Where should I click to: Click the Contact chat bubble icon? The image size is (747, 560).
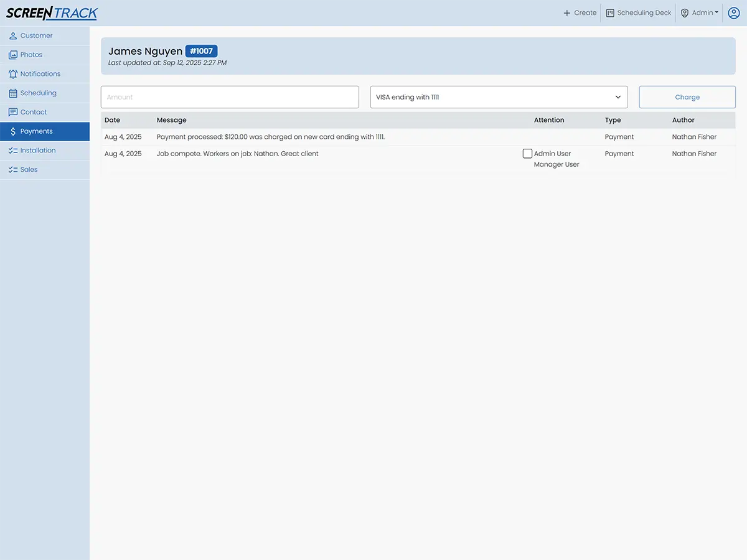13,113
